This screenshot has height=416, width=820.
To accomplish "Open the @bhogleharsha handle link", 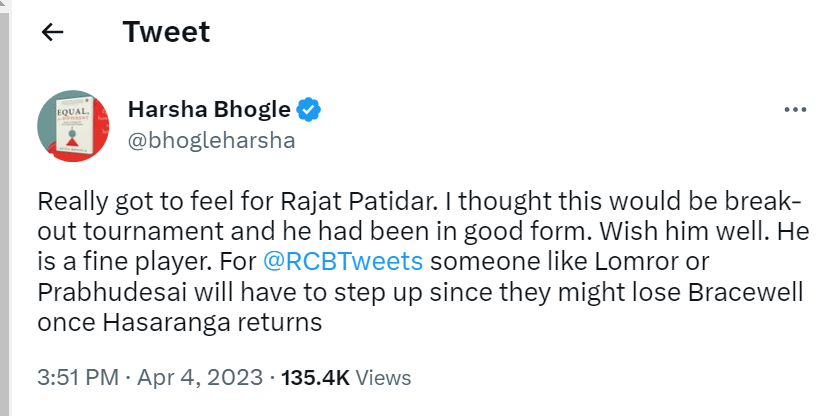I will (x=212, y=140).
